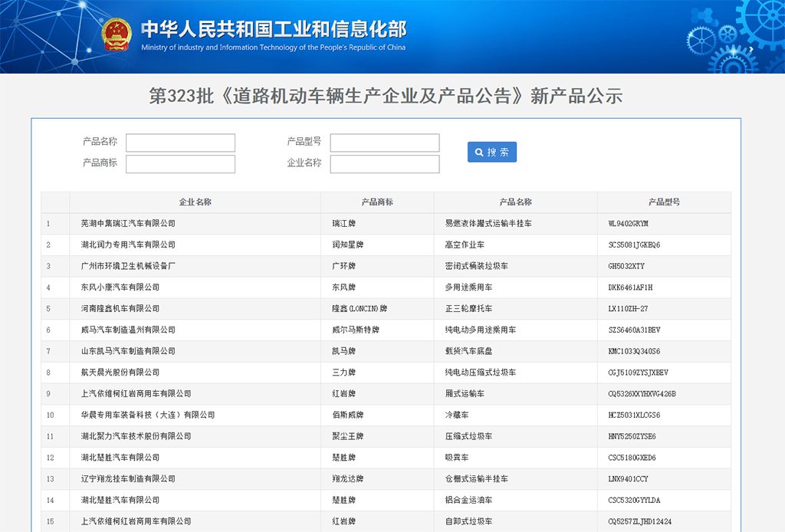The image size is (785, 532).
Task: Click product name 正三轮摩托车
Action: click(468, 308)
